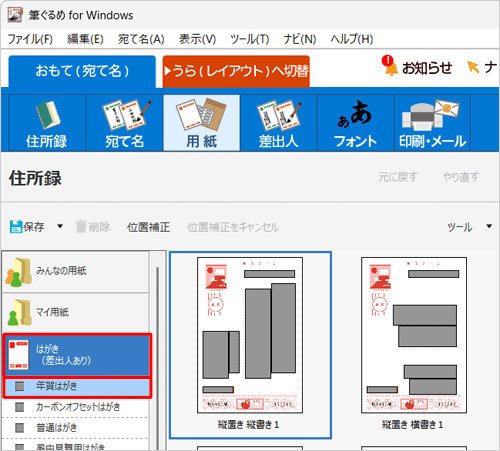This screenshot has width=500, height=451.
Task: Select the おもて(宛て名) tab
Action: (82, 71)
